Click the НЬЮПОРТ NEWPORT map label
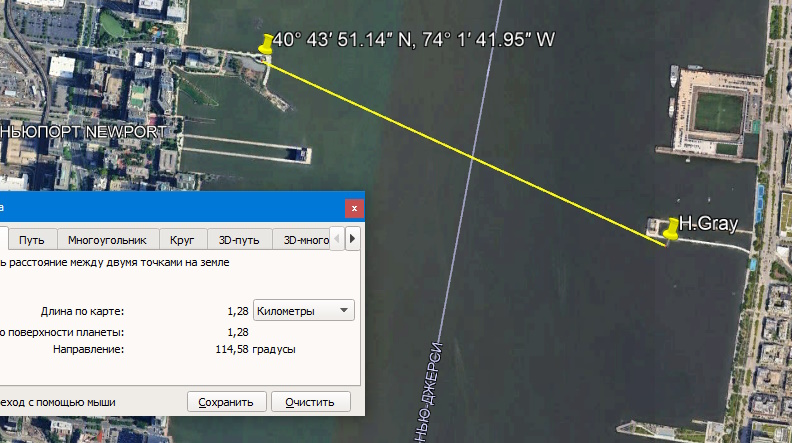 coord(83,132)
